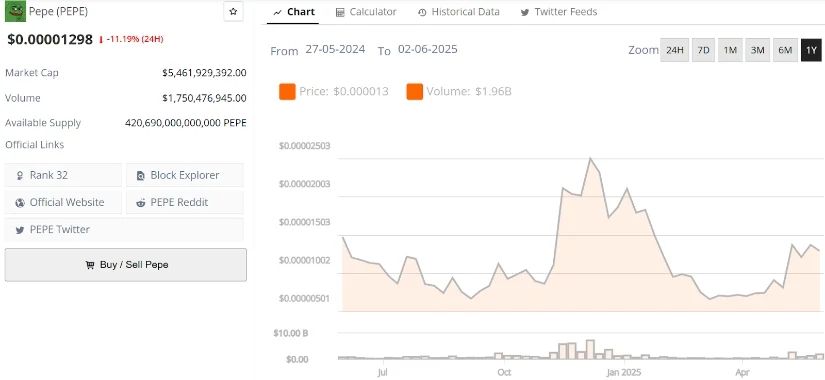The height and width of the screenshot is (380, 825).
Task: Visit the Official Website link
Action: click(x=63, y=202)
